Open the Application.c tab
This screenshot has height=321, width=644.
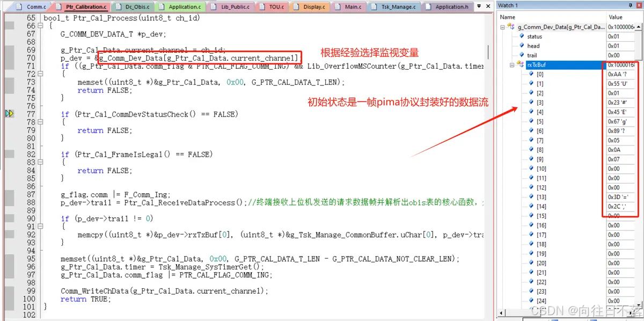[x=180, y=6]
